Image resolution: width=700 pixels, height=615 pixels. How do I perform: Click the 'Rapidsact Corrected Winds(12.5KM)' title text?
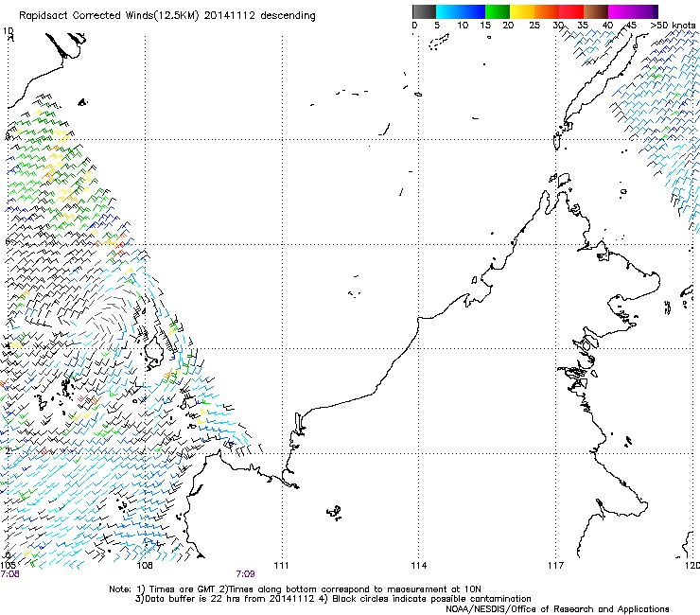click(109, 16)
